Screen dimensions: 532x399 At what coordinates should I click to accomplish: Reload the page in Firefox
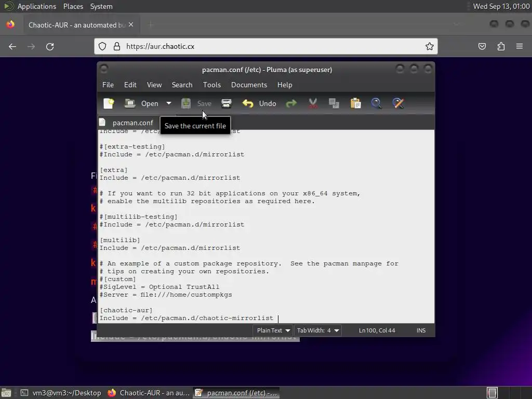(50, 46)
